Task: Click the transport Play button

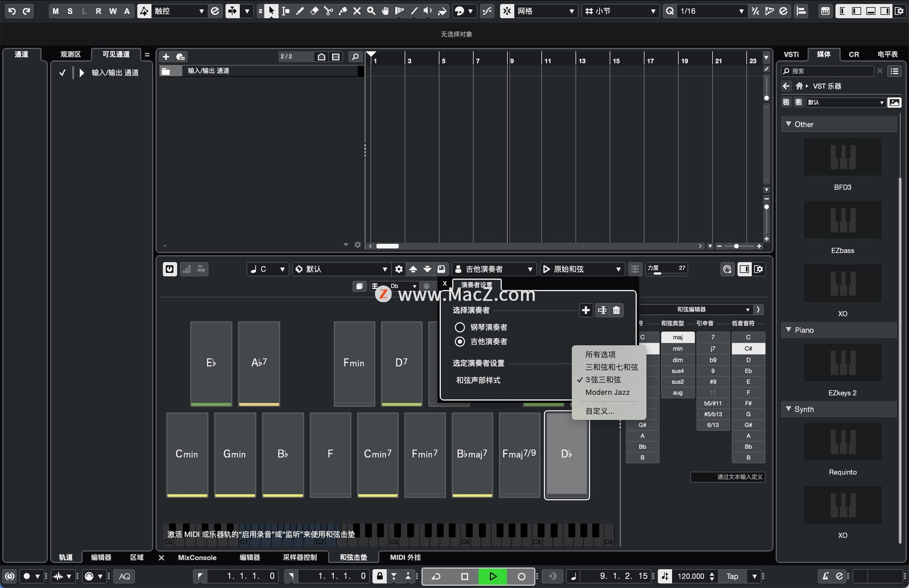Action: click(x=492, y=576)
